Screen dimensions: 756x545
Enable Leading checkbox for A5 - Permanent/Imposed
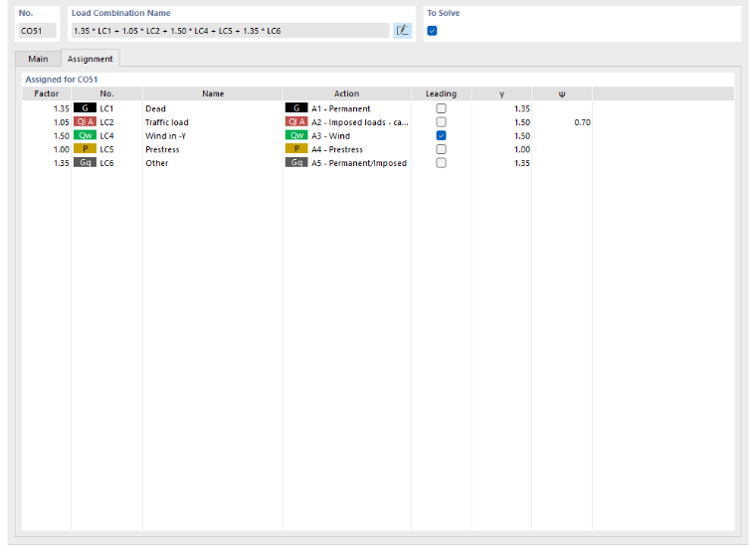[441, 163]
